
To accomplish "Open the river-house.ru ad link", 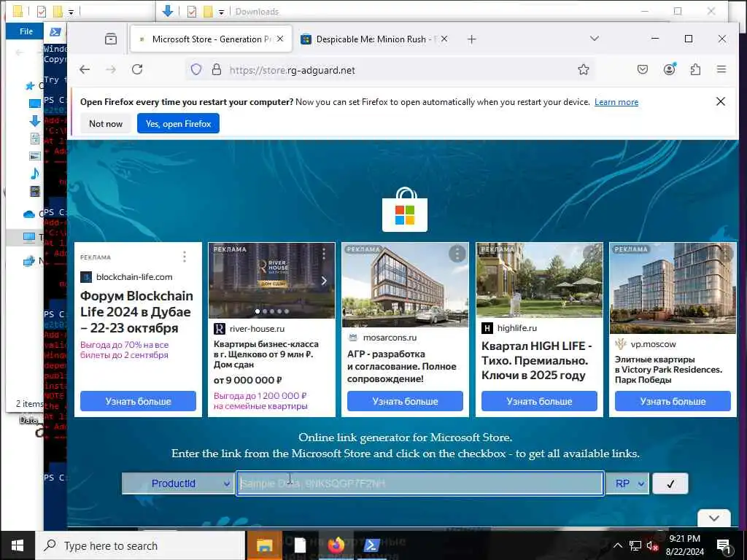I will [257, 329].
